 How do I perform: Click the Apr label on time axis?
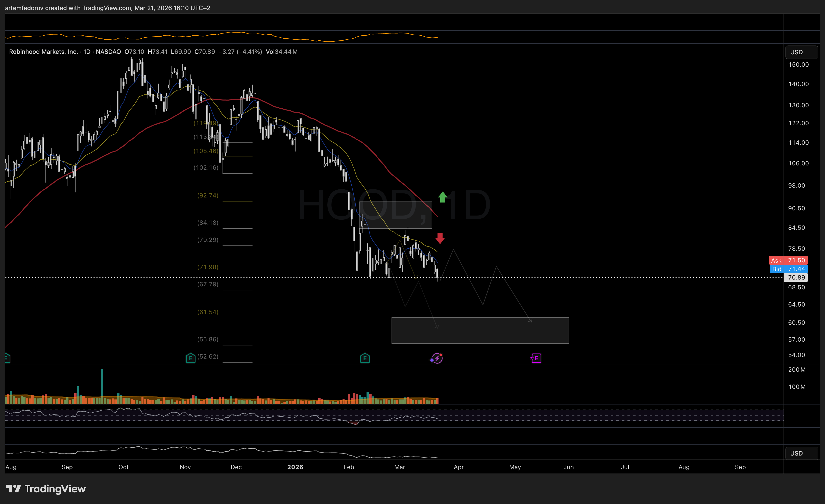pyautogui.click(x=459, y=467)
